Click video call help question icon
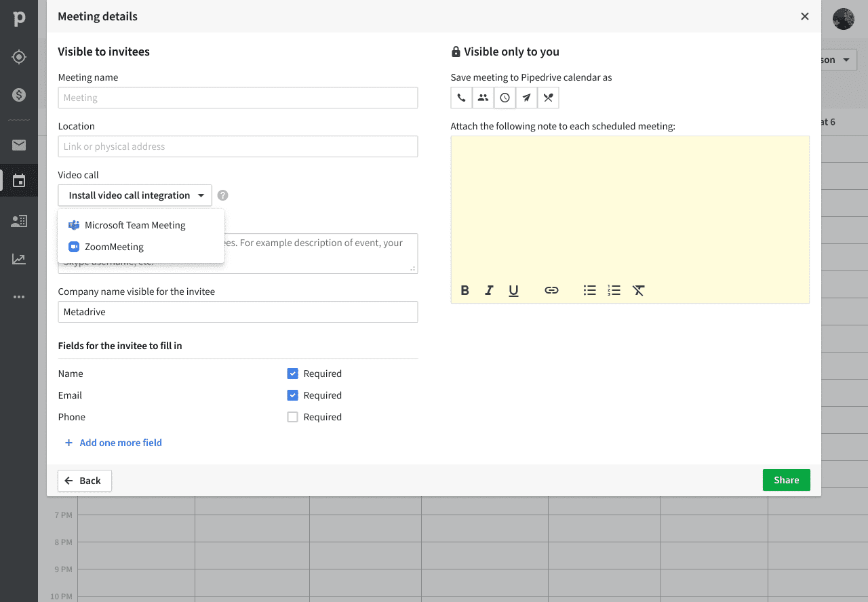This screenshot has height=602, width=868. (222, 195)
